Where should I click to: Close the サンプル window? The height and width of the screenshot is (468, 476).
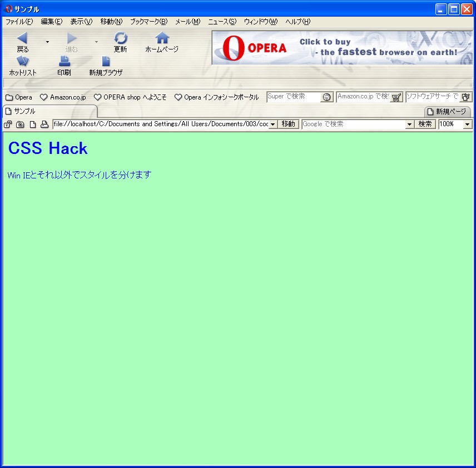point(467,9)
